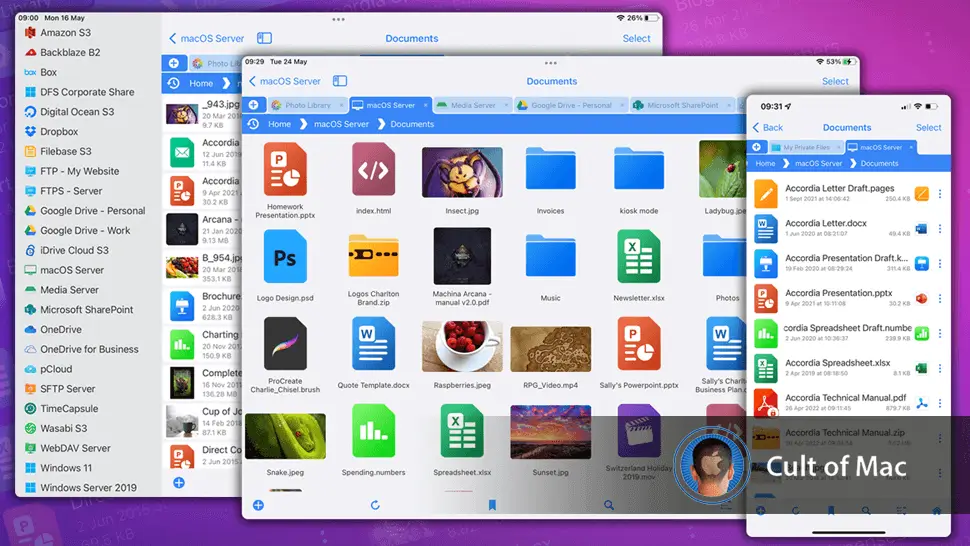Open the Logo Design.psd file
Image resolution: width=970 pixels, height=546 pixels.
(x=285, y=259)
